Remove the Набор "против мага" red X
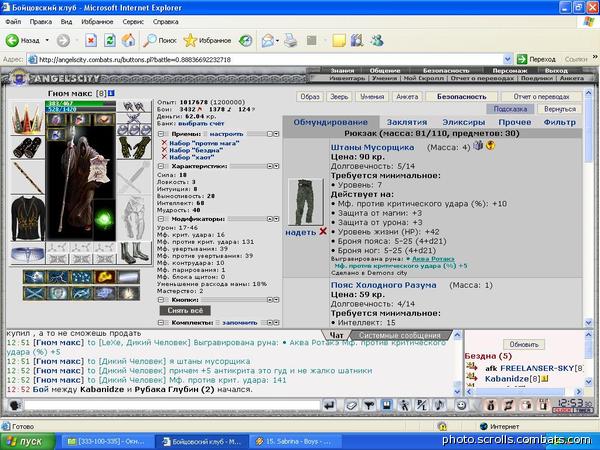The width and height of the screenshot is (600, 450). coord(164,143)
